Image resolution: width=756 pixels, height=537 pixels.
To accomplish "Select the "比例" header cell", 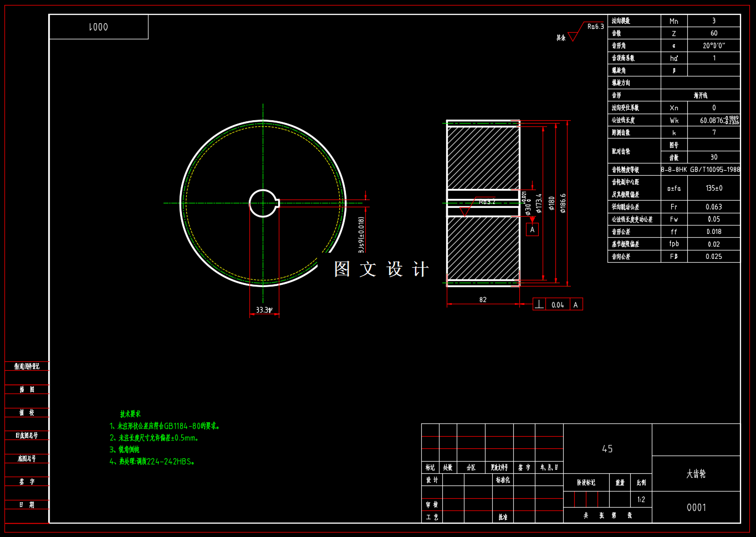I will (x=641, y=483).
